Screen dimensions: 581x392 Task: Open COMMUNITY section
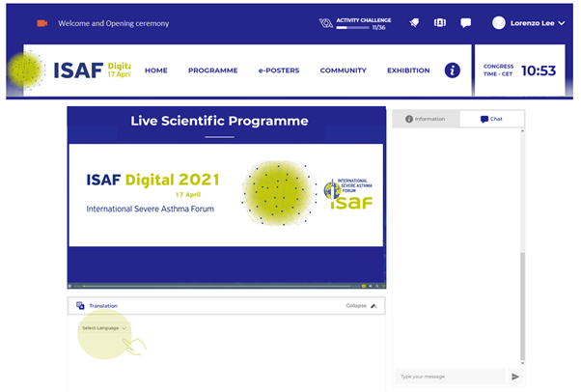click(344, 70)
